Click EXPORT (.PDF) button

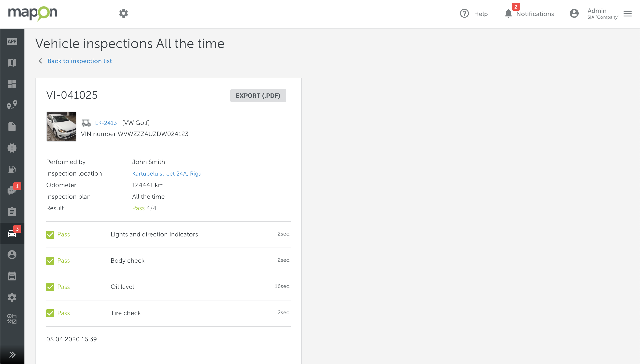click(258, 95)
